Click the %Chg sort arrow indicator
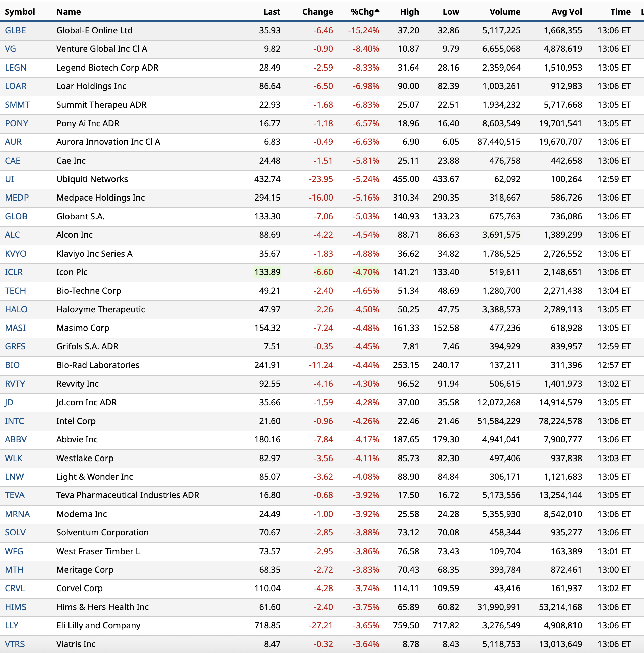Image resolution: width=644 pixels, height=653 pixels. point(377,11)
